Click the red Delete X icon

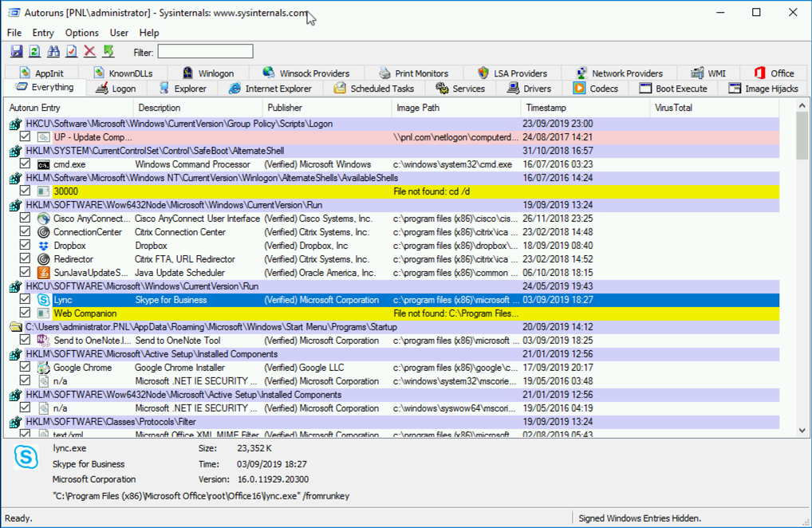click(x=89, y=51)
